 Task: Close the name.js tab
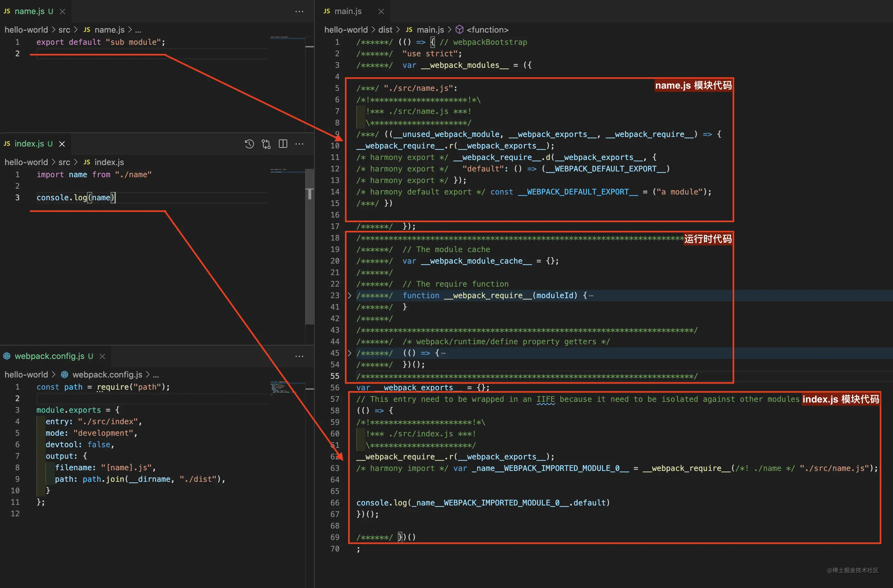click(63, 11)
